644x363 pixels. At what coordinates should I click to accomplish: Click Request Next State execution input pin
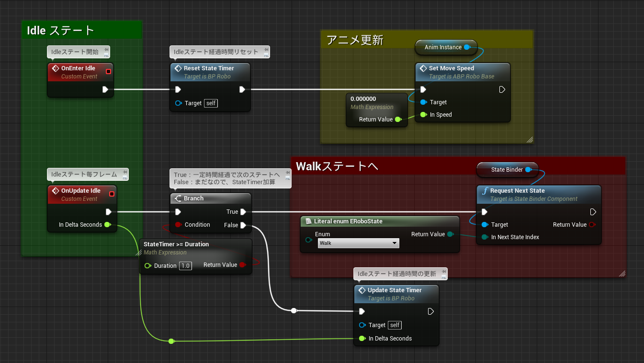[485, 212]
